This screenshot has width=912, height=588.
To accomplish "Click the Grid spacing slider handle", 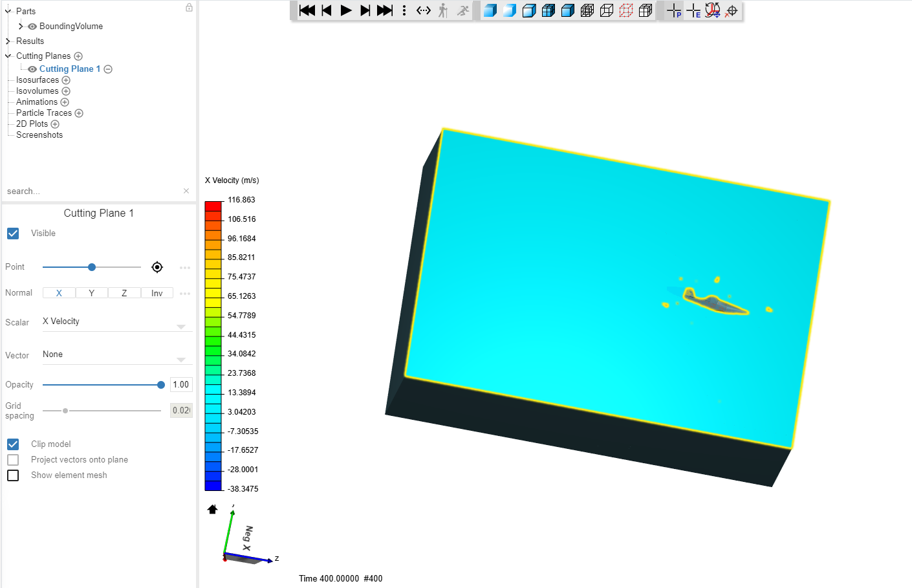I will (x=65, y=411).
